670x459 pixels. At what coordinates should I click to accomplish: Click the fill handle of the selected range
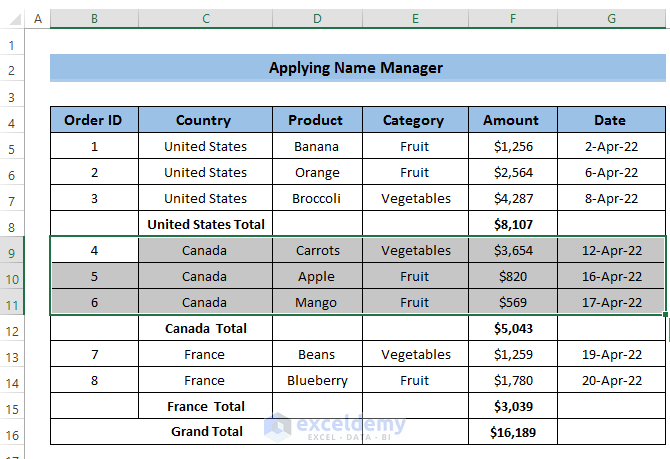tap(665, 315)
